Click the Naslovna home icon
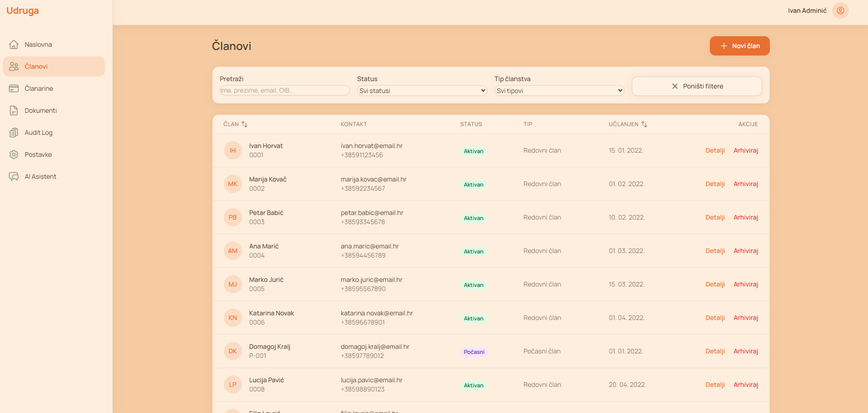This screenshot has width=868, height=413. pyautogui.click(x=14, y=44)
